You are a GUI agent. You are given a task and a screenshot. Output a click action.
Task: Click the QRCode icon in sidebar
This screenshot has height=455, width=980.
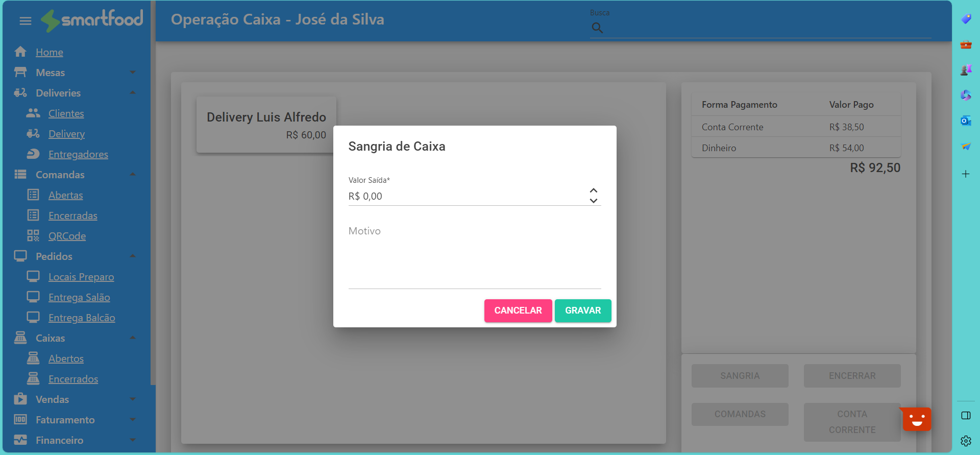tap(33, 235)
